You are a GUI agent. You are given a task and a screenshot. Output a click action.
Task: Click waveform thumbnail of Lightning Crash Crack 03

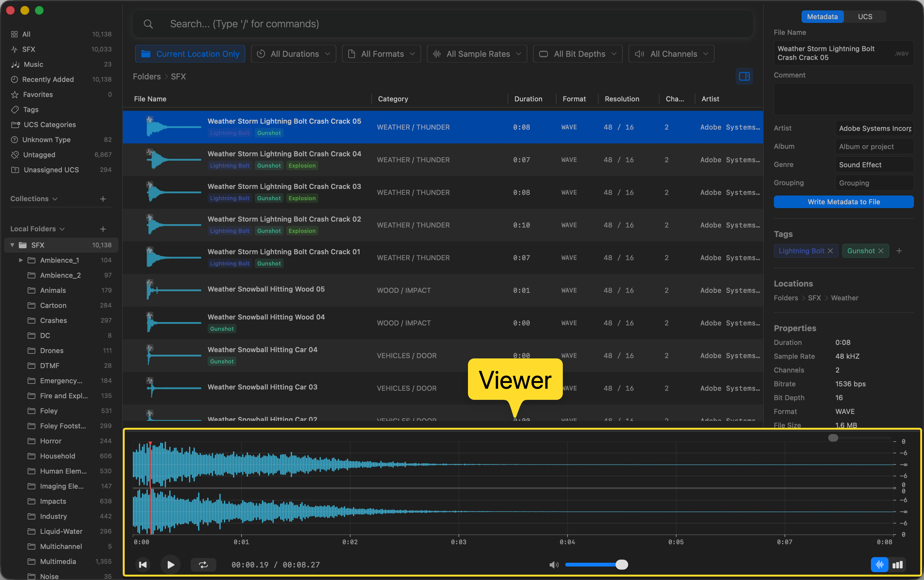(x=173, y=192)
